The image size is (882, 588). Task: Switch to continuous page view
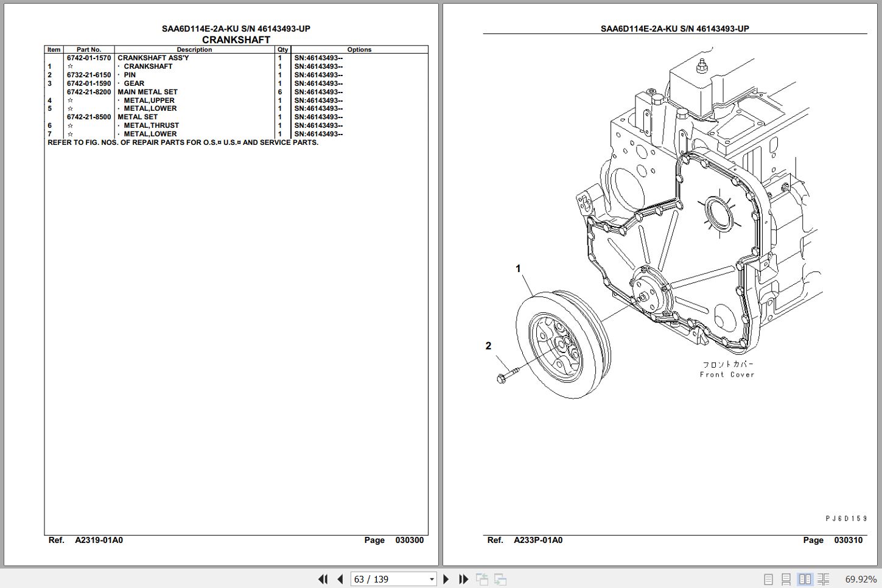[786, 579]
